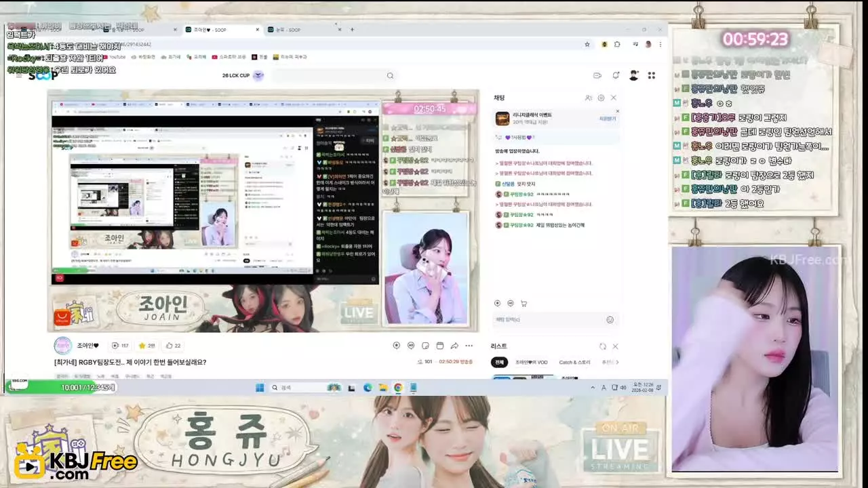Click the 조아인 streamer profile avatar
868x488 pixels.
[62, 346]
